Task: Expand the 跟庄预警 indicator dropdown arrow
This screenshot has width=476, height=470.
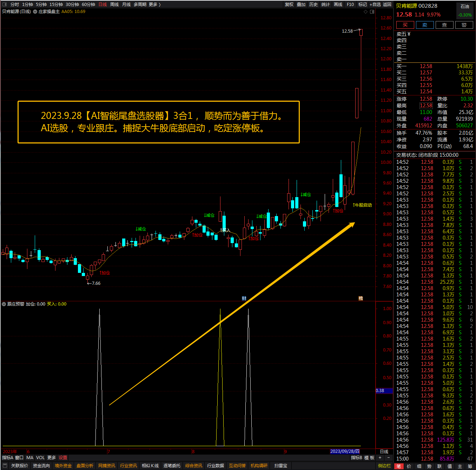Action: [x=4, y=304]
